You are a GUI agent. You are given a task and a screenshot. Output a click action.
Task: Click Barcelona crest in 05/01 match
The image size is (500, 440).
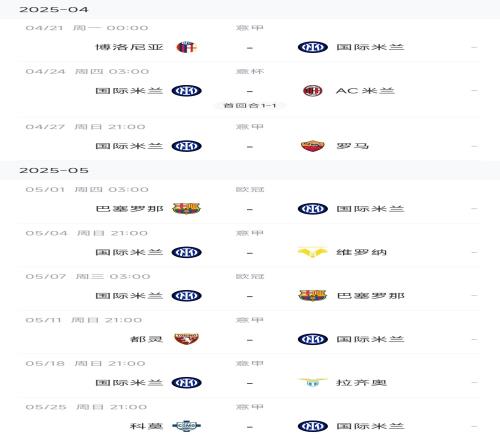coord(186,208)
